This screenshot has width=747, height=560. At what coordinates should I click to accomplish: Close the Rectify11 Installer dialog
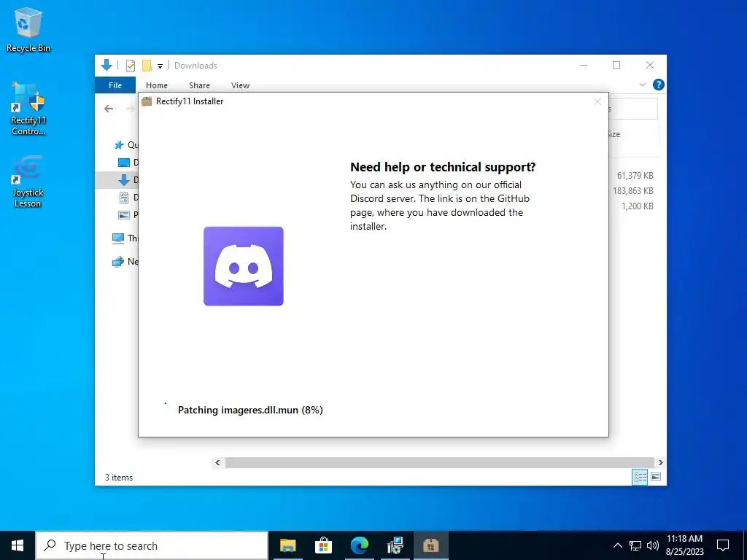[x=597, y=101]
